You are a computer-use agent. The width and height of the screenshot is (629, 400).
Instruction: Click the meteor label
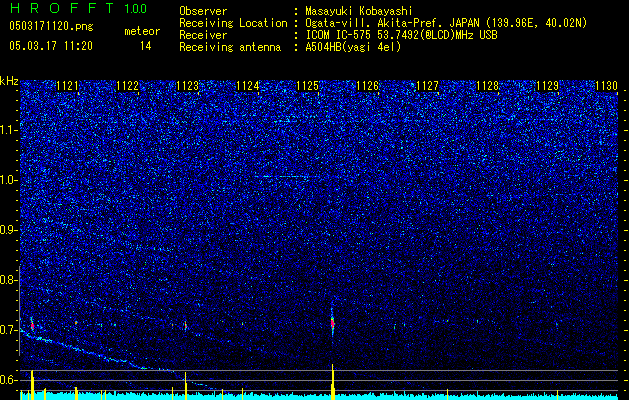(142, 31)
